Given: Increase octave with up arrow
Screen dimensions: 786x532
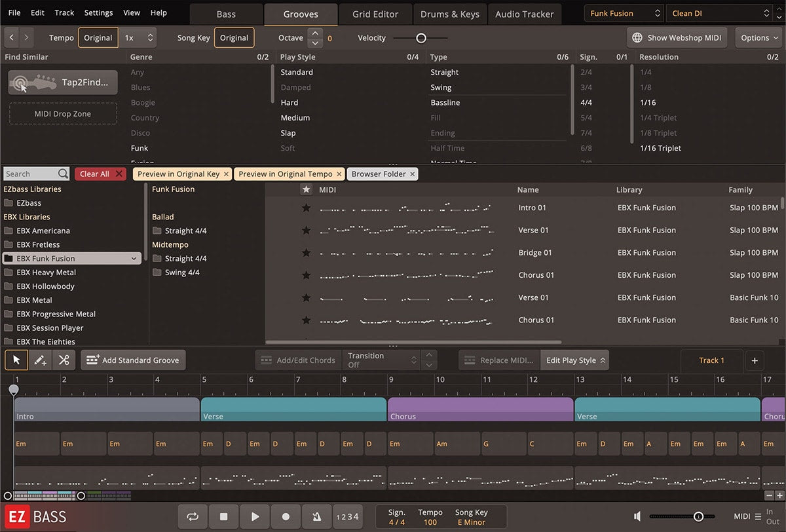Looking at the screenshot, I should [x=316, y=33].
